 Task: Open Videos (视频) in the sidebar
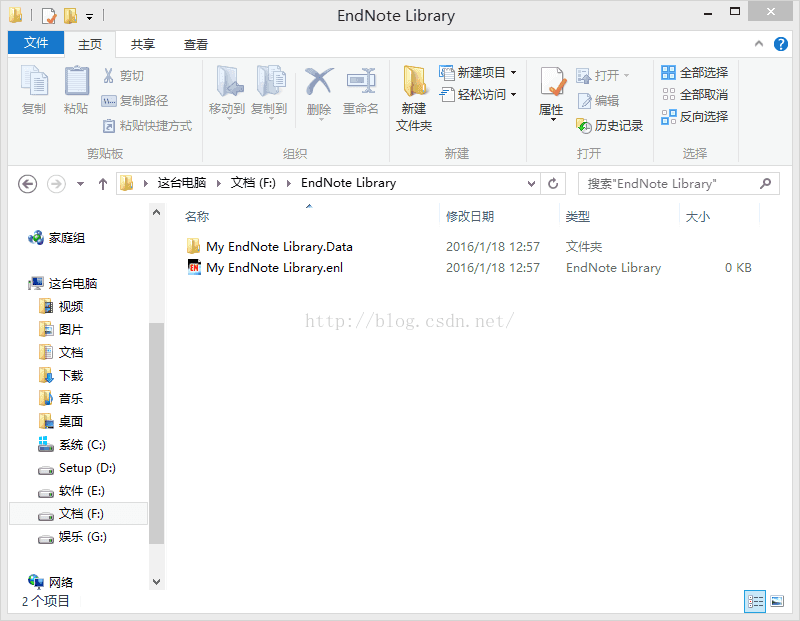(x=61, y=306)
